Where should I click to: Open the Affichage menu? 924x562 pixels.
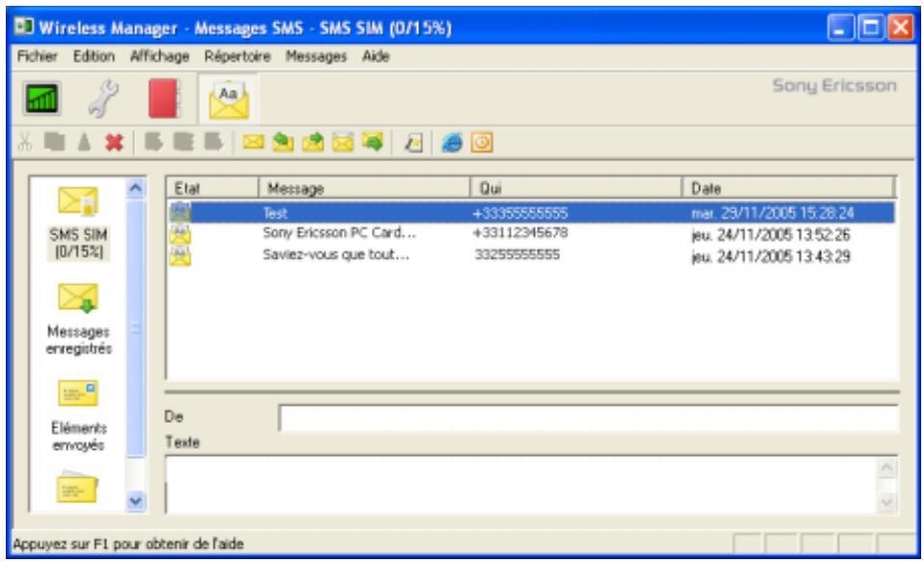tap(159, 57)
